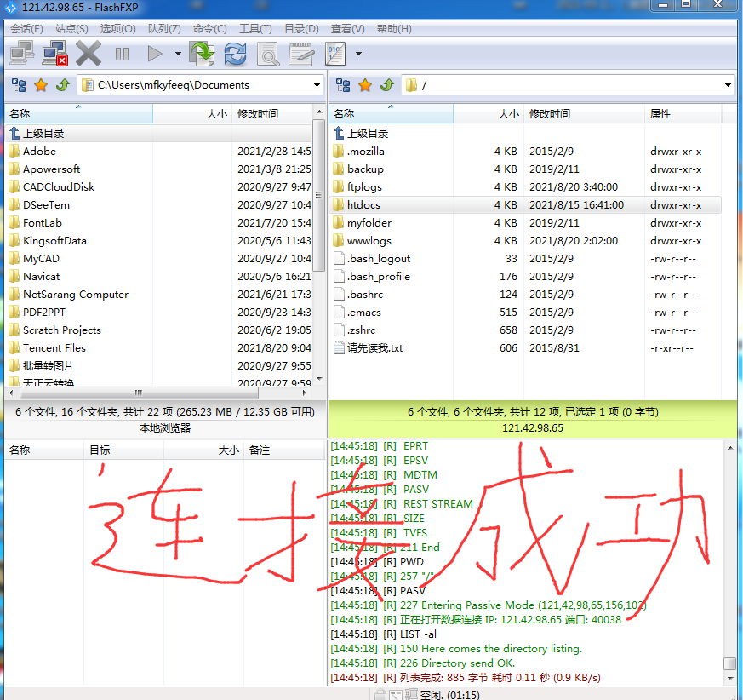Click the remote path field showing /
Image resolution: width=743 pixels, height=700 pixels.
[x=569, y=85]
